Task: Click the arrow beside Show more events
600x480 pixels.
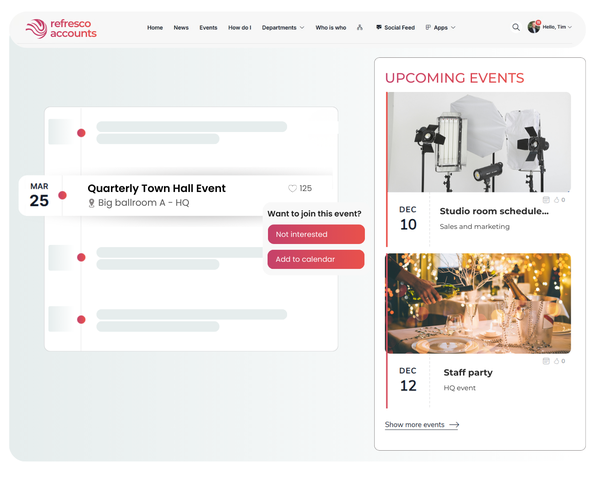Action: (x=454, y=425)
